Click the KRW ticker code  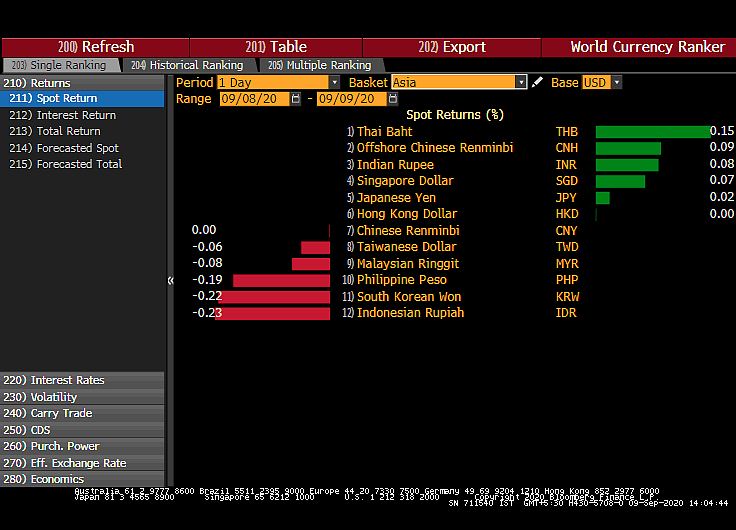567,297
